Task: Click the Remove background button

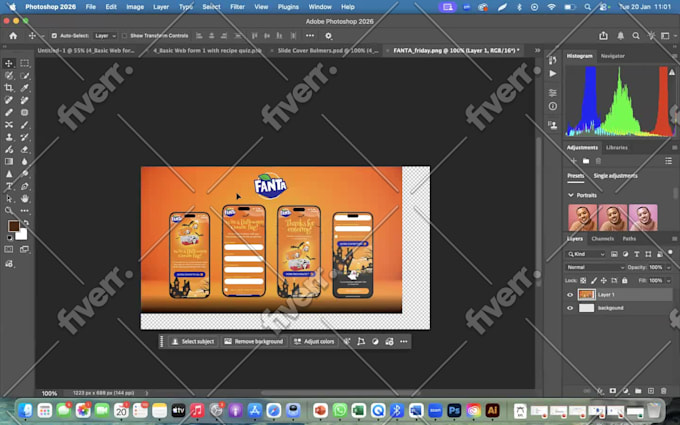Action: (254, 342)
